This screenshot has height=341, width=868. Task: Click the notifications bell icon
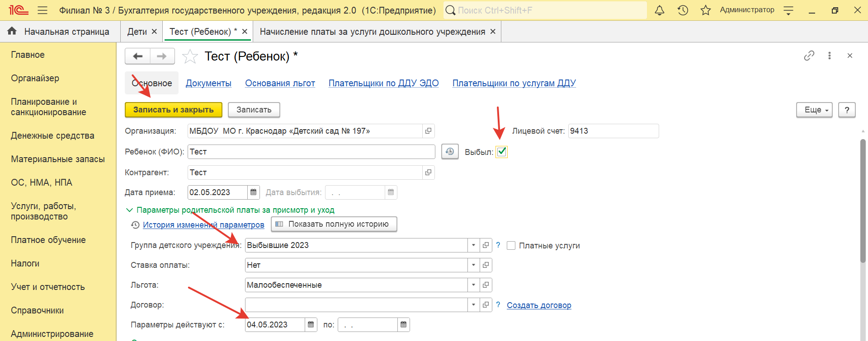click(660, 10)
